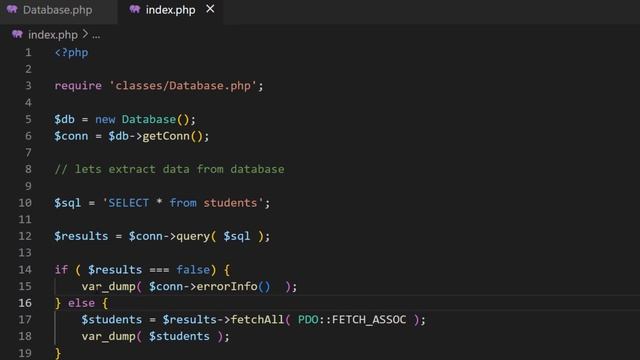Open index.php in the breadcrumb path
Screen dimensions: 640x360
53,35
